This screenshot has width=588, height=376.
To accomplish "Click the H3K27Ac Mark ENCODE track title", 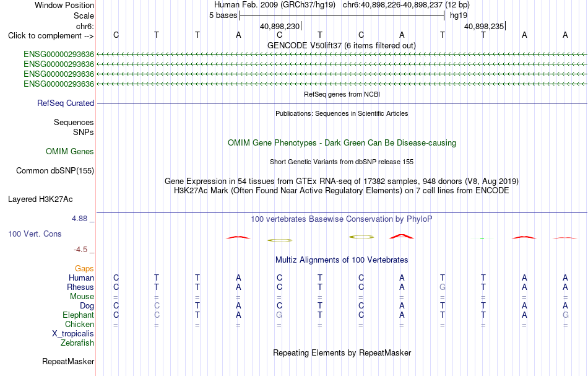I will (x=342, y=191).
